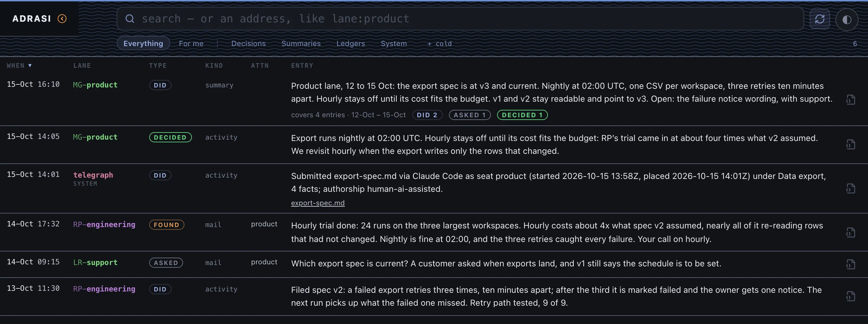Click the telegraph SYSTEM lane label
Viewport: 868px width, 324px height.
[x=93, y=179]
